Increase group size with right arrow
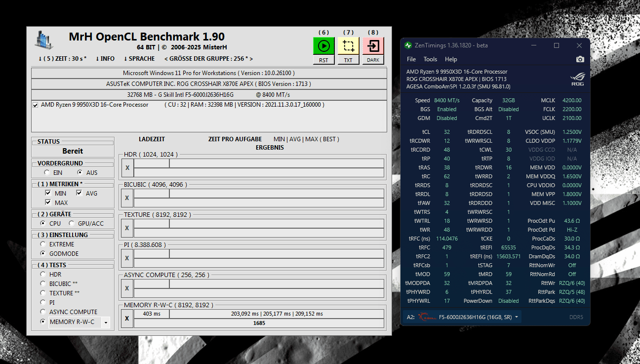This screenshot has width=640, height=364. [250, 59]
